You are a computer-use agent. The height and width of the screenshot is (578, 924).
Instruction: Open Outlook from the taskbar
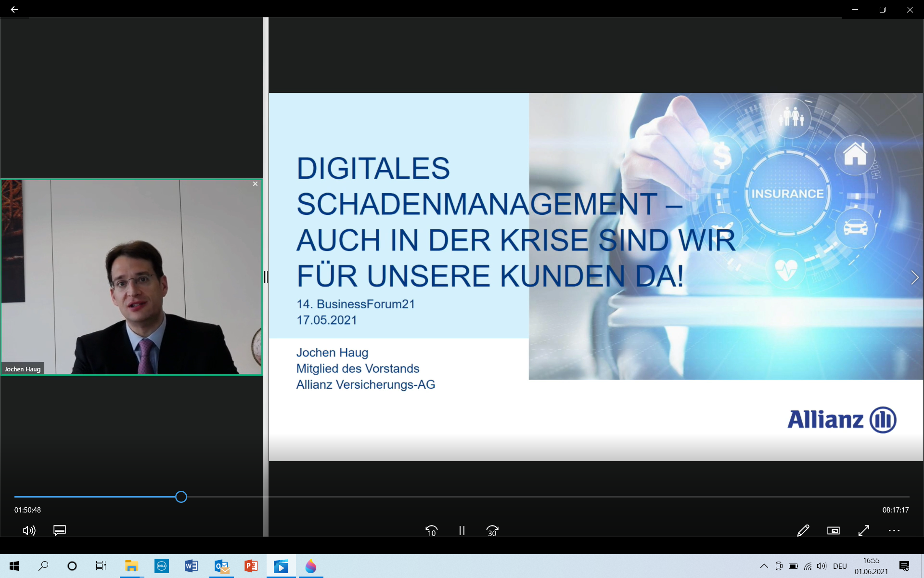coord(221,566)
